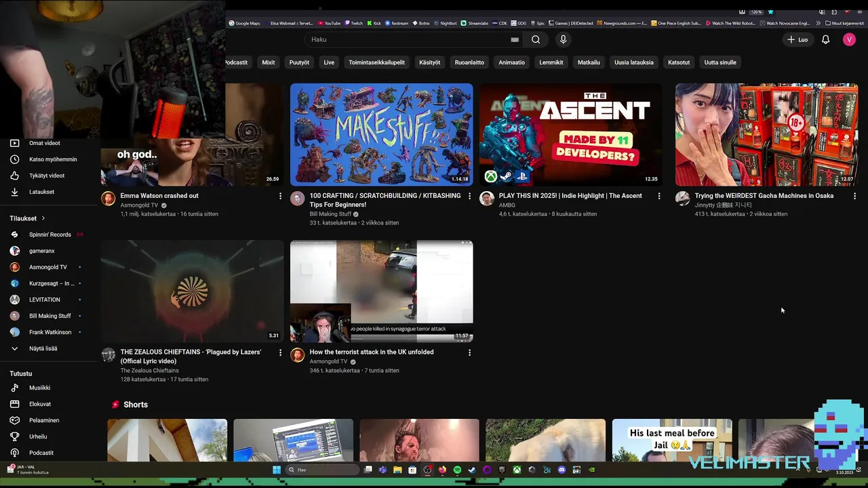The image size is (868, 488).
Task: Open options for Gacha Machines video
Action: click(854, 196)
